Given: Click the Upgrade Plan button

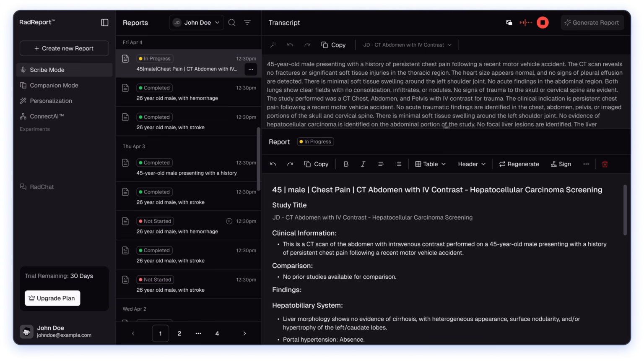Looking at the screenshot, I should click(x=52, y=298).
